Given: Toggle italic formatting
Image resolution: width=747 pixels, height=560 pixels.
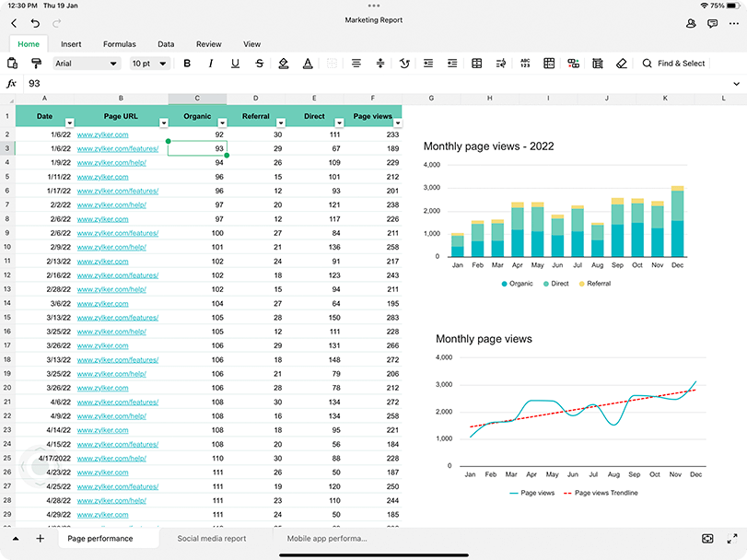Looking at the screenshot, I should click(x=211, y=64).
